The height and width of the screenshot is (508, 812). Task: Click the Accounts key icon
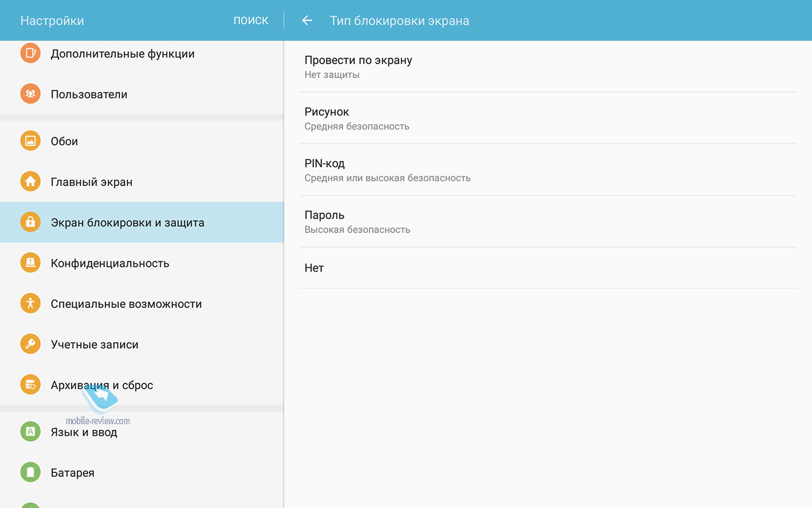pyautogui.click(x=30, y=344)
